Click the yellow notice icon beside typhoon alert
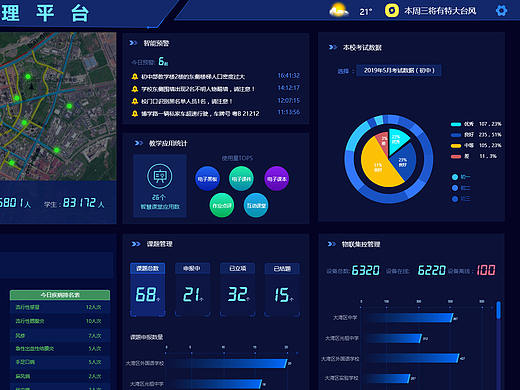The height and width of the screenshot is (390, 520). click(x=392, y=11)
